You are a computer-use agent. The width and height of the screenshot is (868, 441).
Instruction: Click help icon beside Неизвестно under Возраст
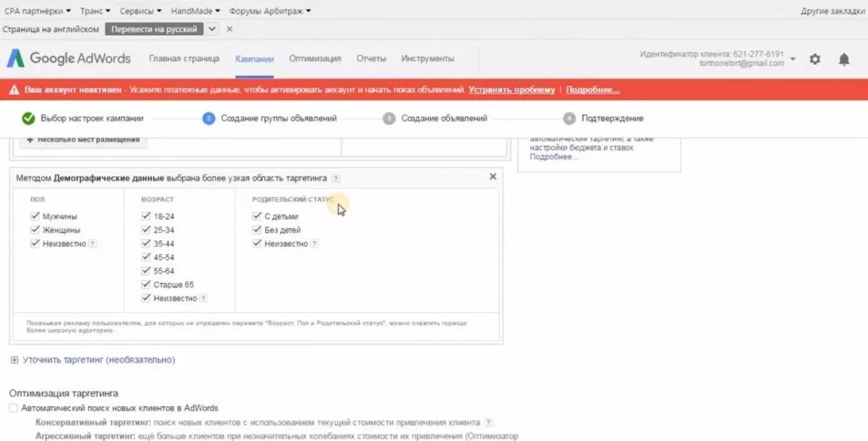tap(203, 298)
